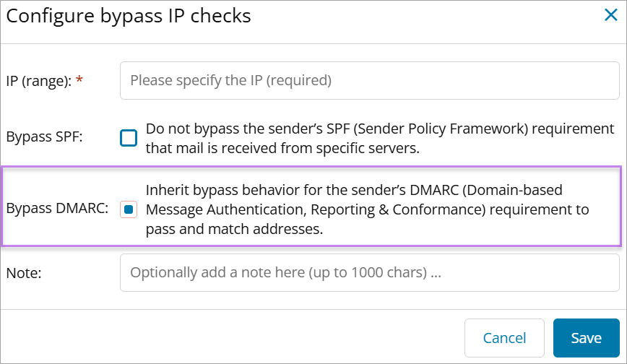This screenshot has width=627, height=364.
Task: Click the "Bypass SPF:" label
Action: point(45,137)
